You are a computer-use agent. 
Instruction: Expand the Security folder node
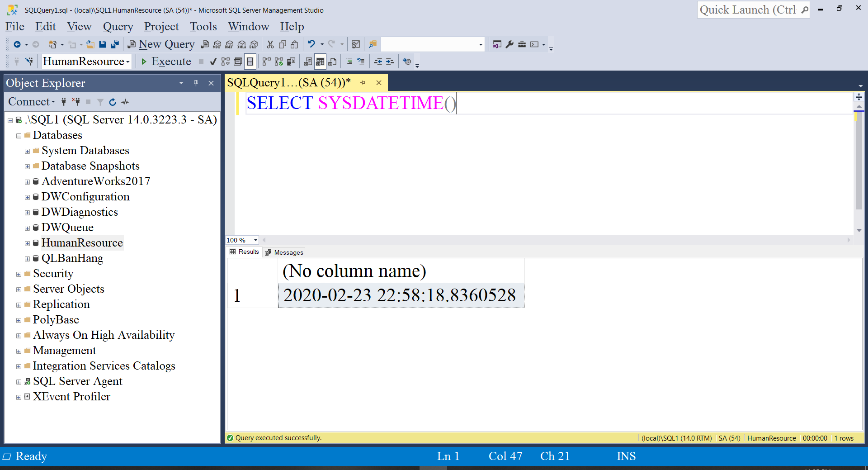[x=19, y=274]
